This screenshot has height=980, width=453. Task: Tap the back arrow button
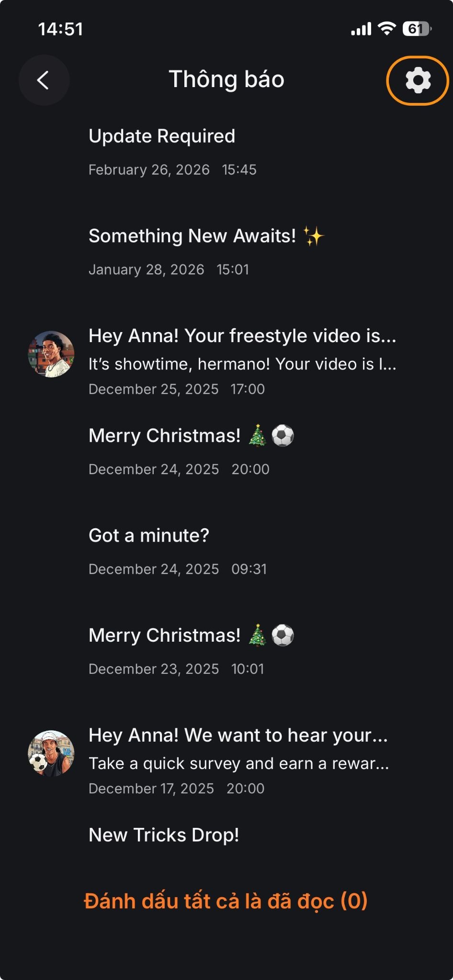click(44, 80)
